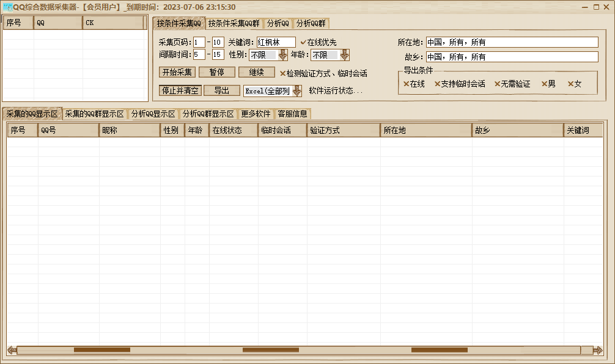Open the 分析QQ显示区 tab

(153, 114)
